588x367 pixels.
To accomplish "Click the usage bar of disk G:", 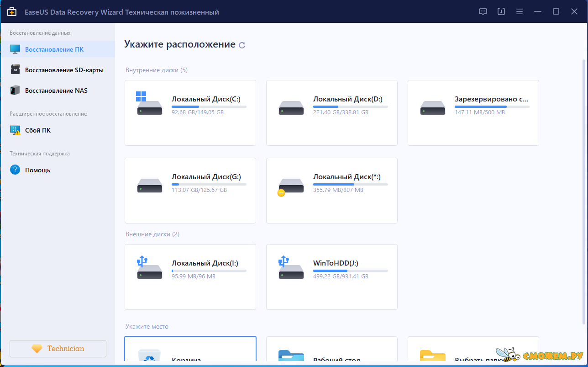I will 209,184.
